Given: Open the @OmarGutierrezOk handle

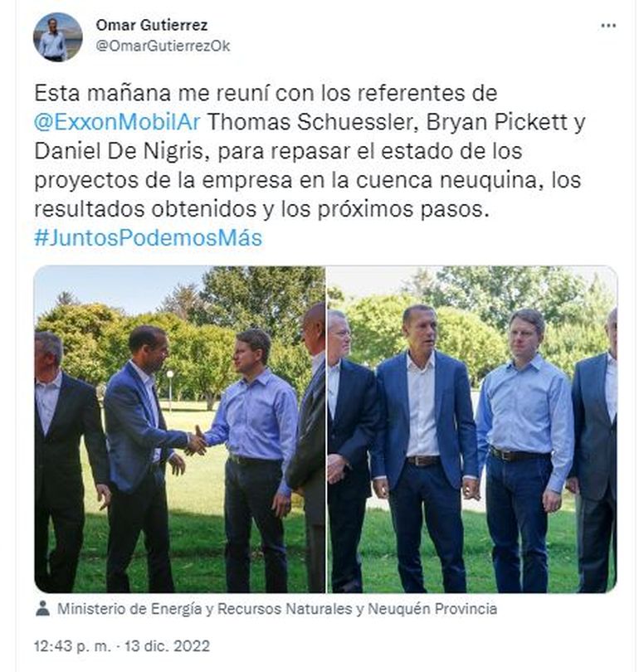Looking at the screenshot, I should [163, 46].
